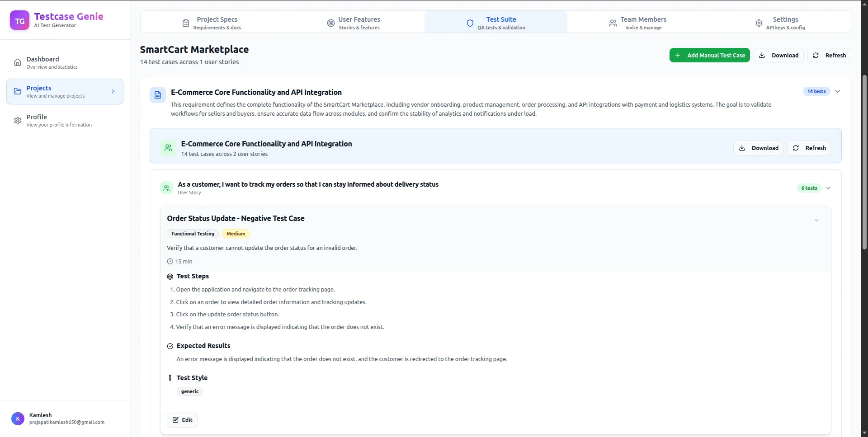The height and width of the screenshot is (437, 868).
Task: Switch to the Project Specs tab
Action: [212, 23]
